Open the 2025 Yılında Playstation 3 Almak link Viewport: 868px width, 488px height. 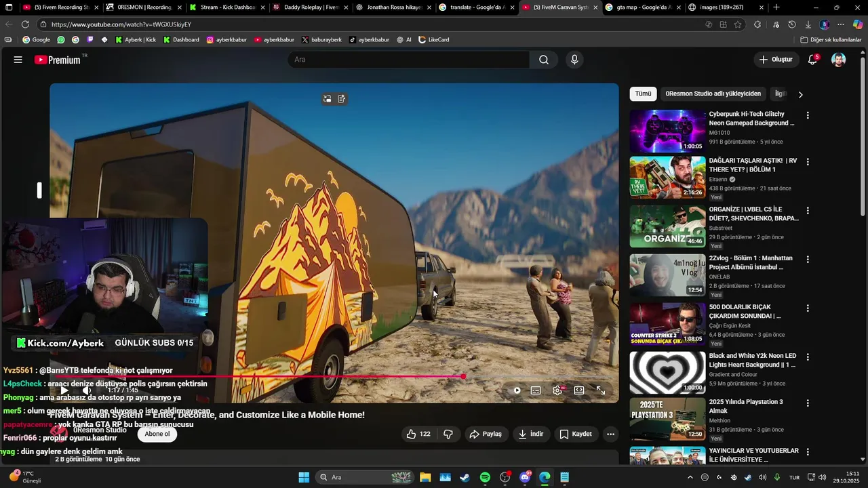coord(746,406)
